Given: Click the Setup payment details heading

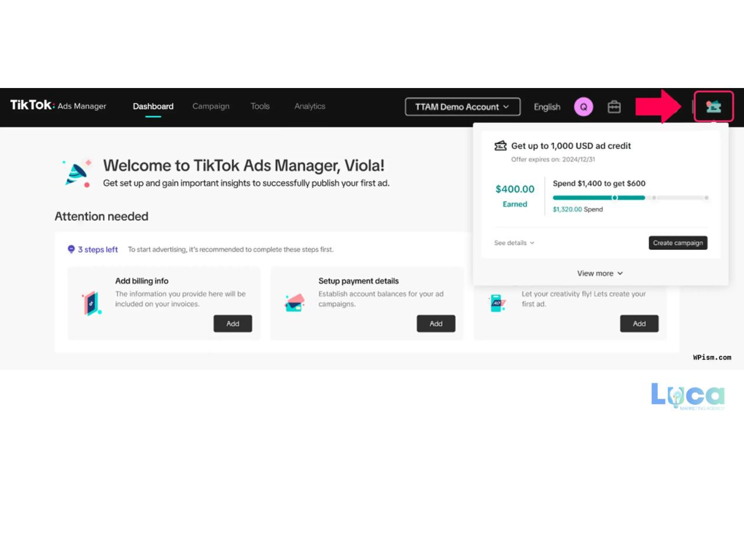Looking at the screenshot, I should (358, 281).
